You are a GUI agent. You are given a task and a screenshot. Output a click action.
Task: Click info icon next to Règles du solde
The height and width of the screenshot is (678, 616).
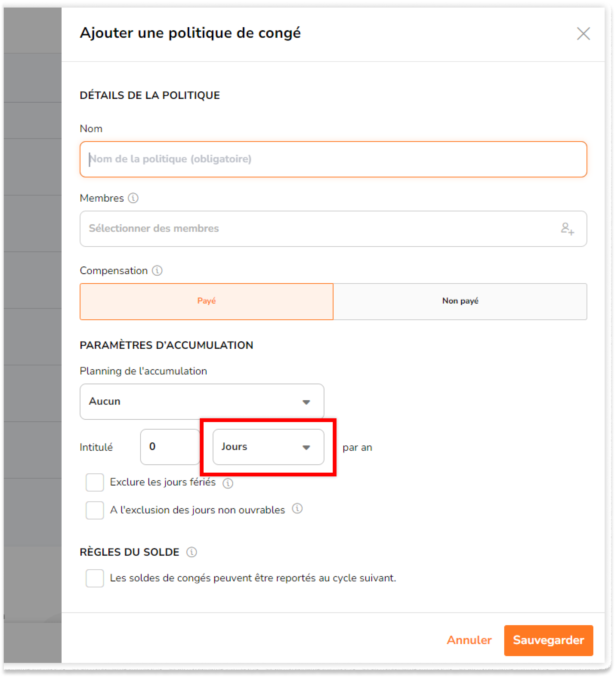(x=191, y=552)
